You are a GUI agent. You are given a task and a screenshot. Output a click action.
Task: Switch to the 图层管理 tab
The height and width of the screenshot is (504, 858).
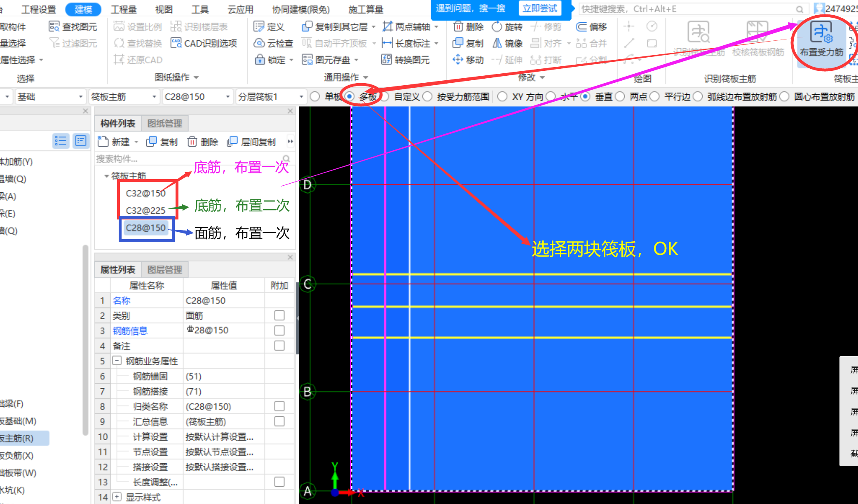(165, 270)
